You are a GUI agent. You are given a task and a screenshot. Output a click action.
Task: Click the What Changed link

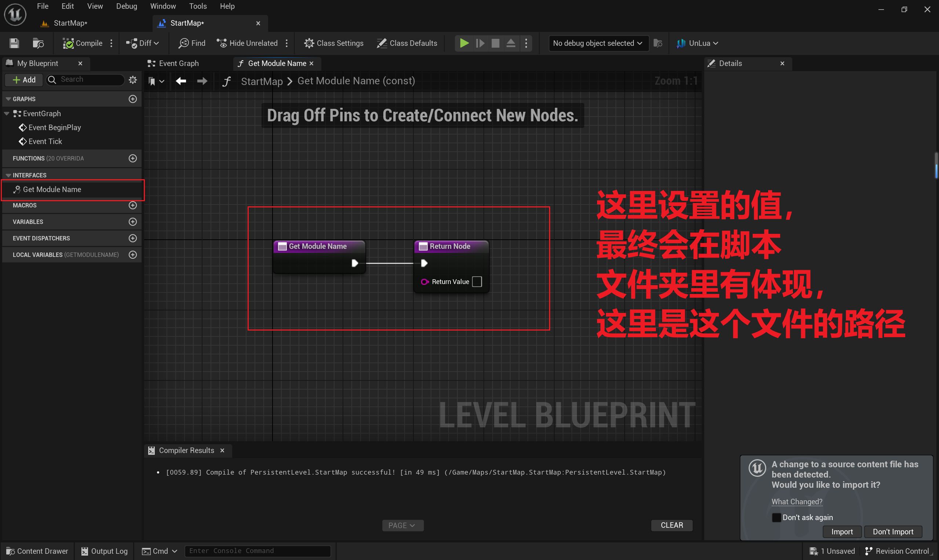tap(797, 501)
